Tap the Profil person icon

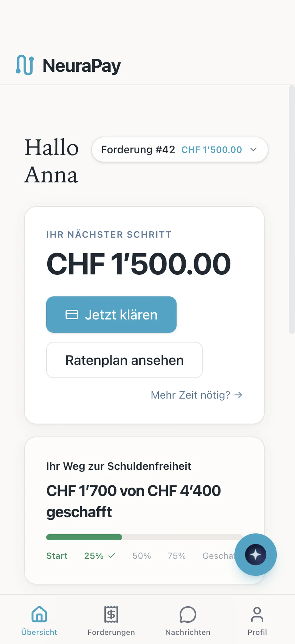pos(257,614)
